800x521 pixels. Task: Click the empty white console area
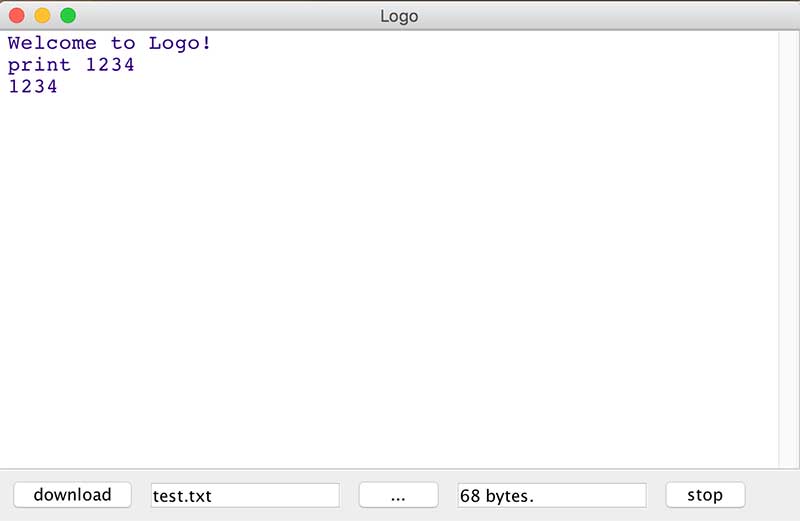[390, 280]
